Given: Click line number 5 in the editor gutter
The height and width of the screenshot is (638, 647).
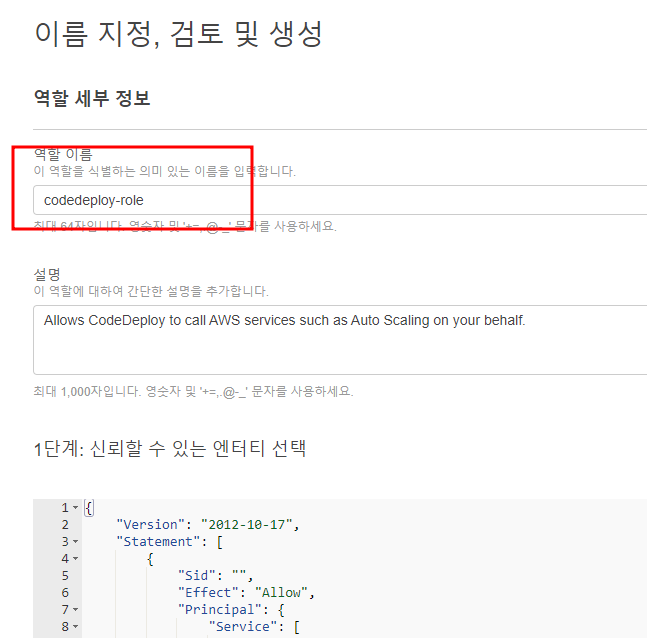Looking at the screenshot, I should coord(65,576).
